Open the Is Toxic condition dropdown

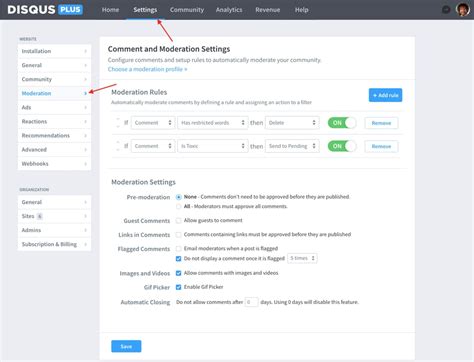213,146
